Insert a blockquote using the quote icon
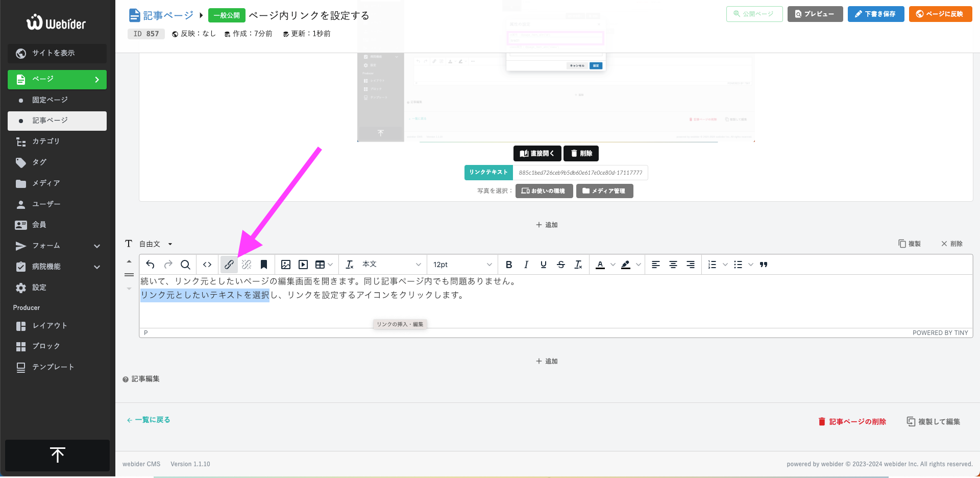 pos(764,265)
